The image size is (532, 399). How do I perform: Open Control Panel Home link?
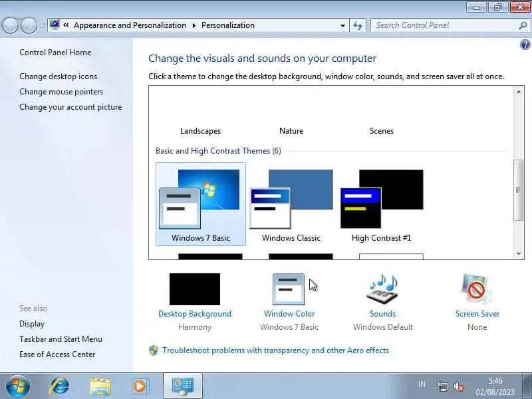point(55,53)
